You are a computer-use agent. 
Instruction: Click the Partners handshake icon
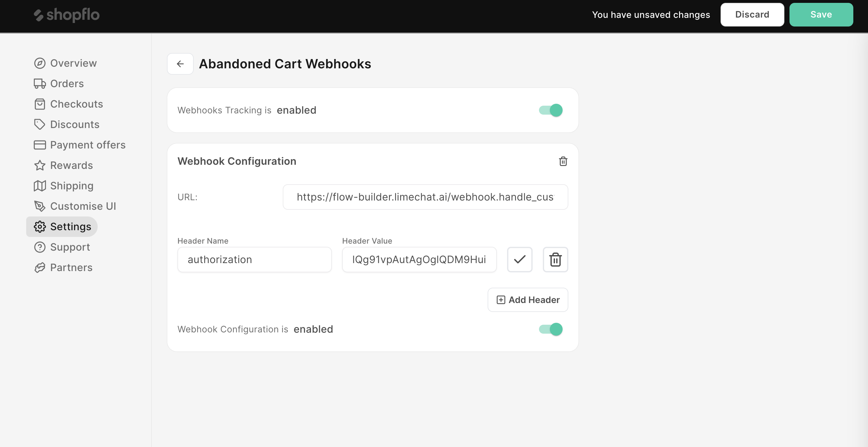(40, 268)
